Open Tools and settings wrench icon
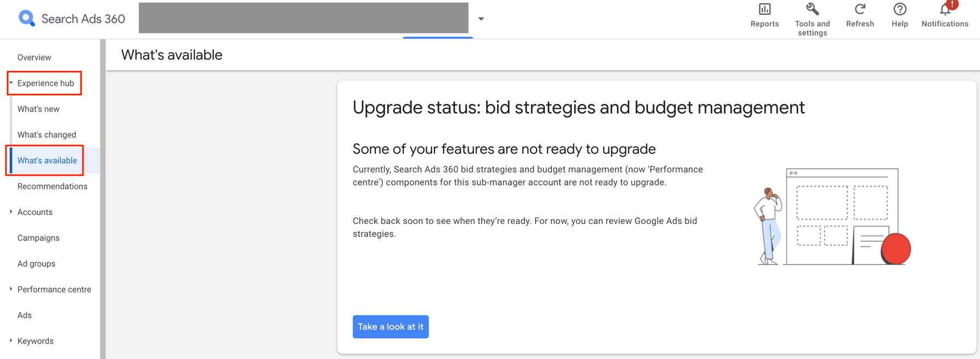980x359 pixels. point(812,9)
